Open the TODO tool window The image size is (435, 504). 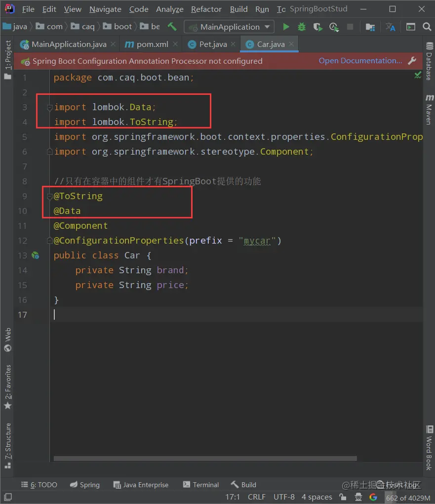(x=39, y=485)
